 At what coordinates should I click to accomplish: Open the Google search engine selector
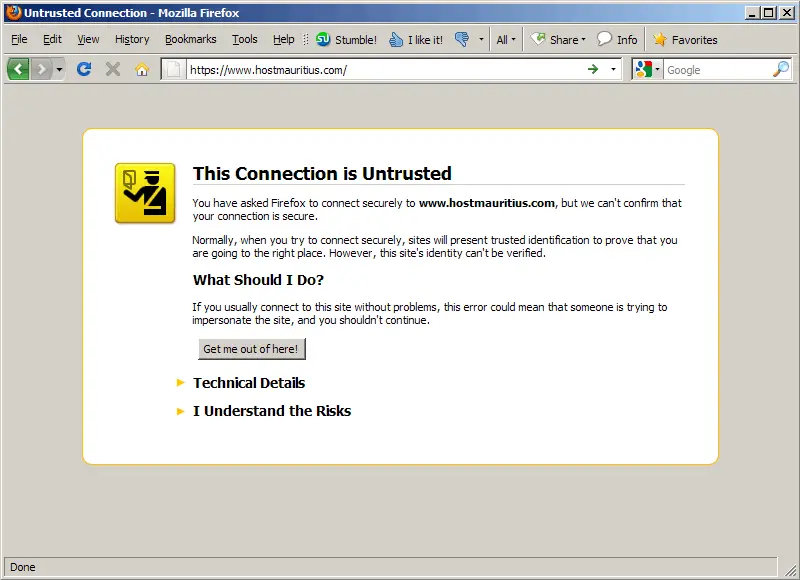tap(647, 69)
